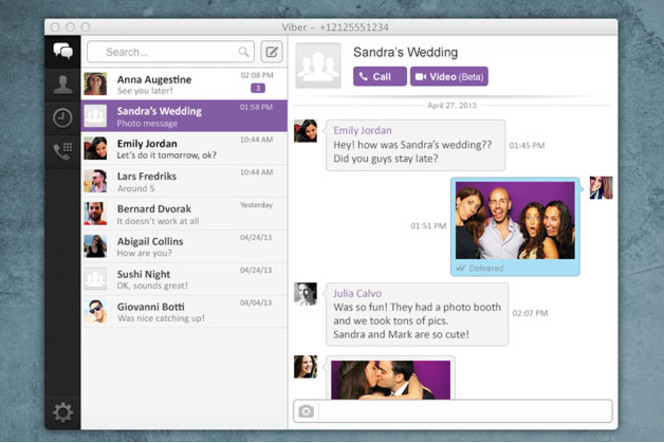Click in the Search contacts field

165,52
